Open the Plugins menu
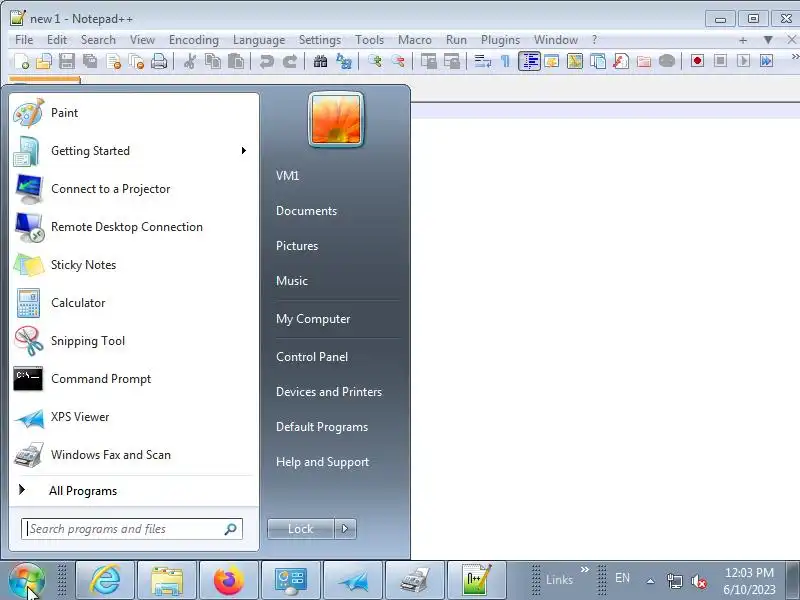The width and height of the screenshot is (800, 600). click(x=500, y=40)
